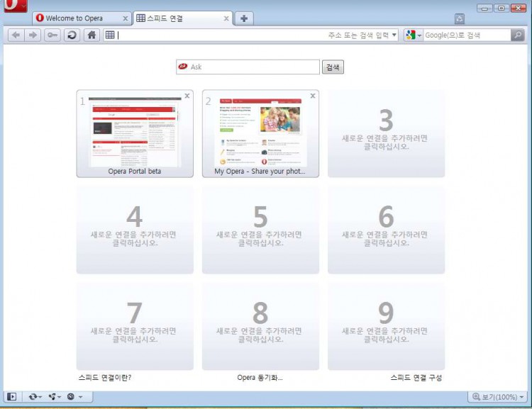
Task: Open the closed tabs trash icon
Action: click(460, 18)
